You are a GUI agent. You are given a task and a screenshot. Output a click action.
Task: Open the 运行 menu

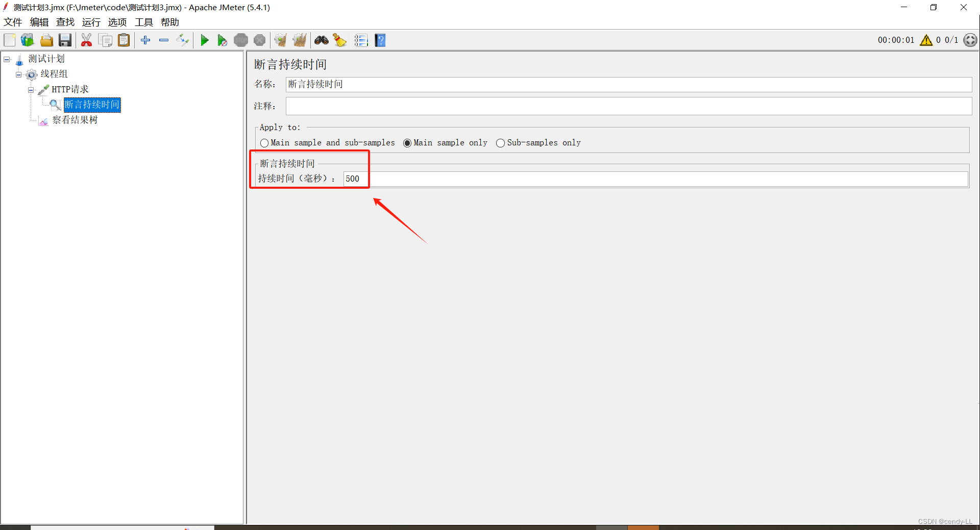click(91, 22)
